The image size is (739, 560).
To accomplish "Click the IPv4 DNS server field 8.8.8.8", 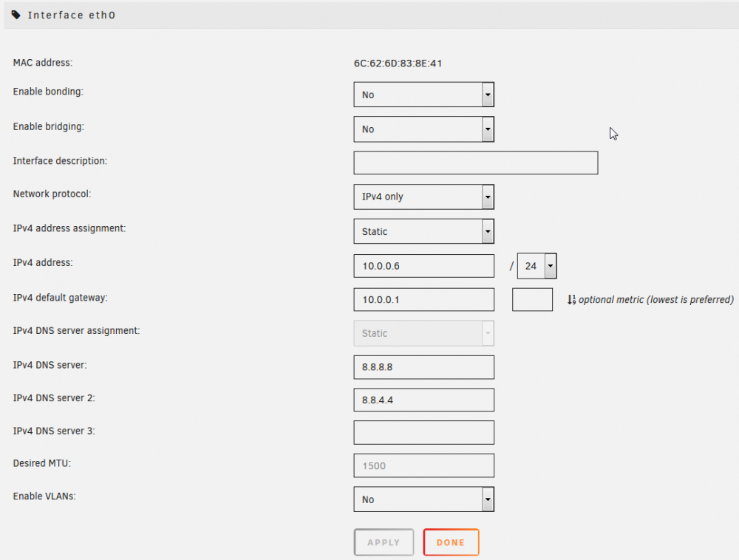I will [423, 367].
